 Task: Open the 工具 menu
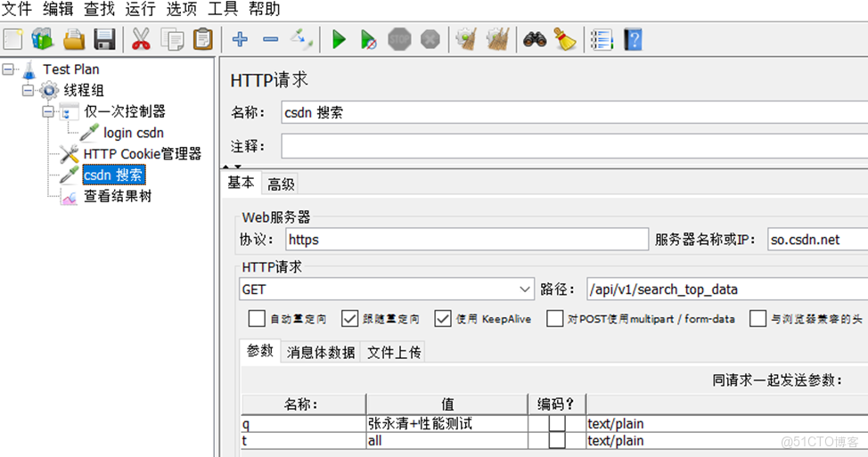223,9
